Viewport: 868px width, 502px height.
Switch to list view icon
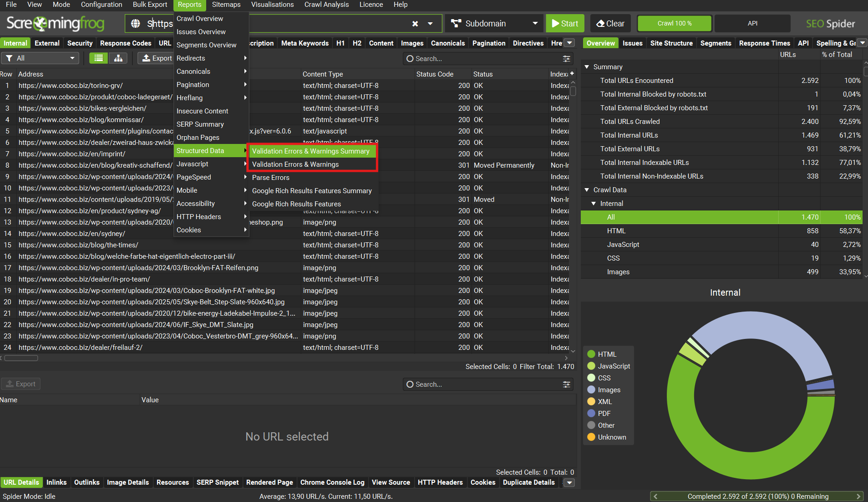coord(98,58)
